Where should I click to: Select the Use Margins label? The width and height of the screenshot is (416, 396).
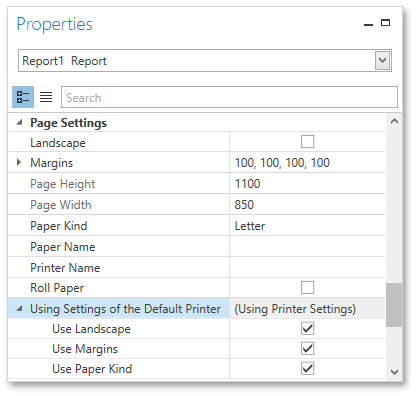click(85, 349)
